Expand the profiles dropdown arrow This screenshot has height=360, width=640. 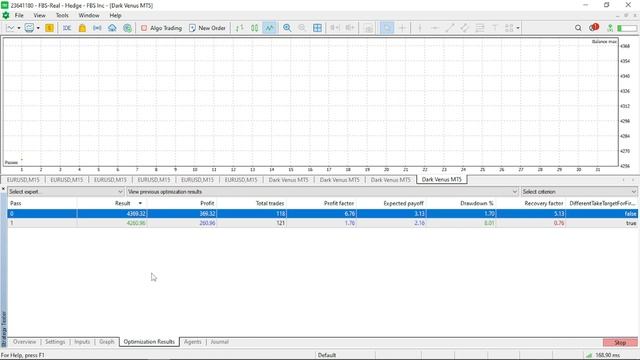[x=38, y=28]
